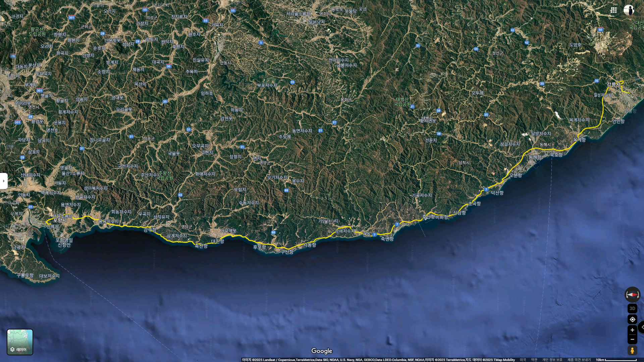Viewport: 644px width, 362px height.
Task: Open the 레이어 layers thumbnail
Action: coord(20,342)
